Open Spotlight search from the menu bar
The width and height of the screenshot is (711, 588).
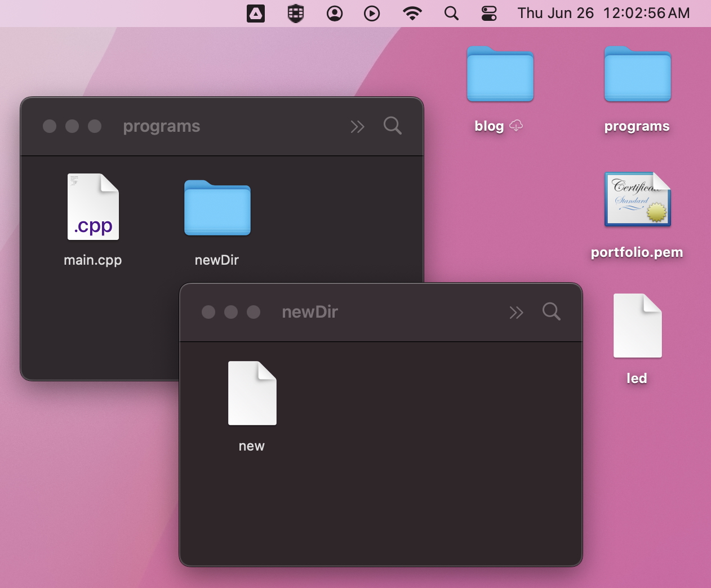(x=452, y=13)
